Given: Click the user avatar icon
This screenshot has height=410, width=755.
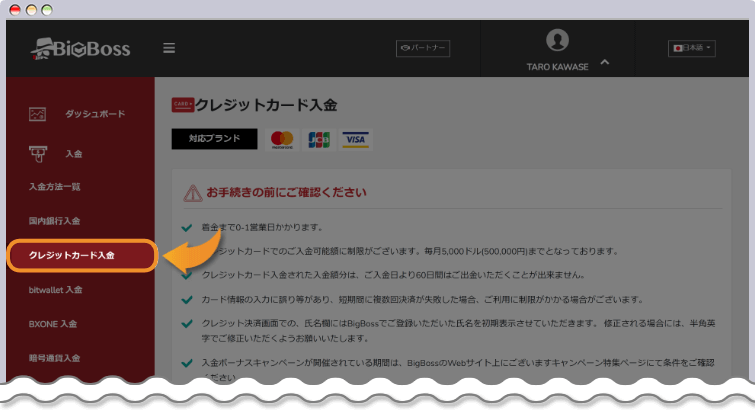Looking at the screenshot, I should (x=557, y=40).
